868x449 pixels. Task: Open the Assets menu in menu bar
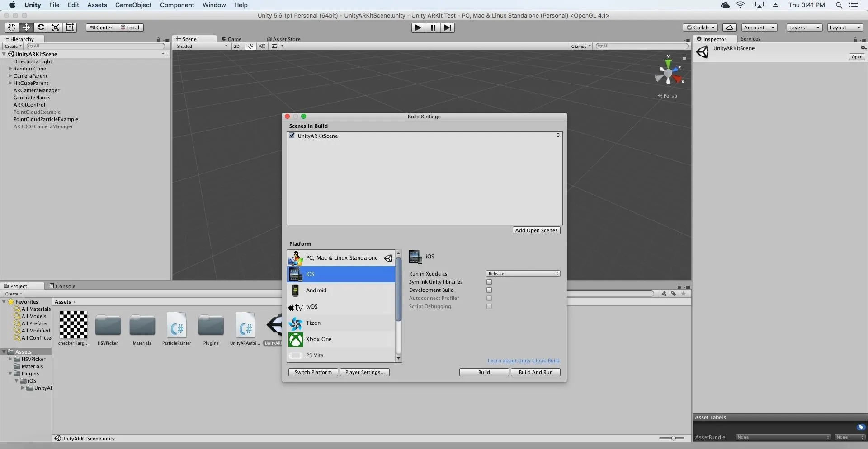click(x=97, y=5)
